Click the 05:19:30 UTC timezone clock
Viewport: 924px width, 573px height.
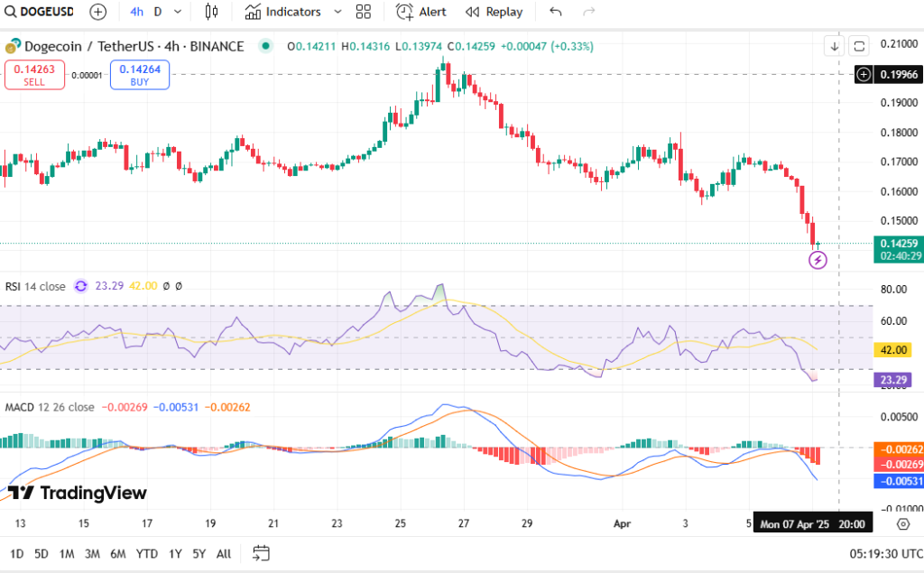(886, 553)
